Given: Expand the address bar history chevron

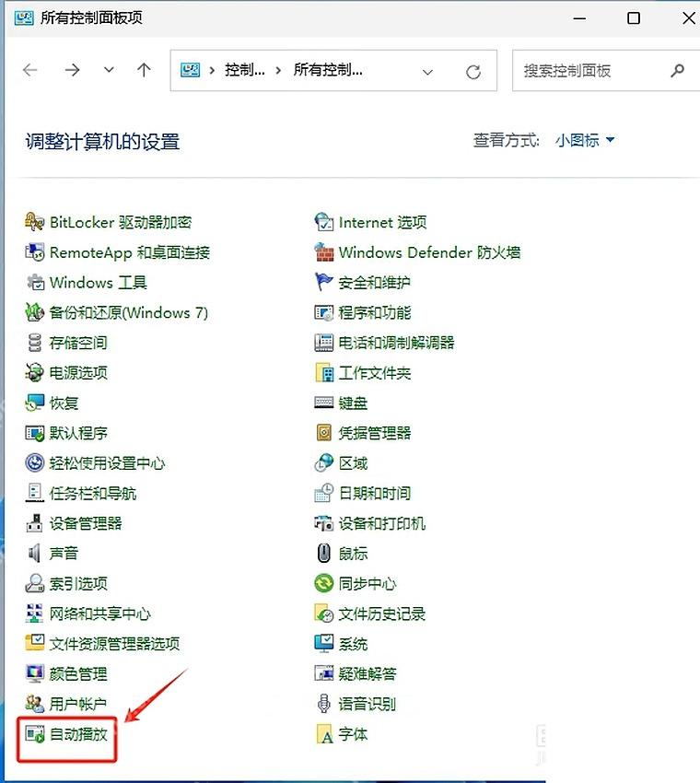Looking at the screenshot, I should coord(427,72).
